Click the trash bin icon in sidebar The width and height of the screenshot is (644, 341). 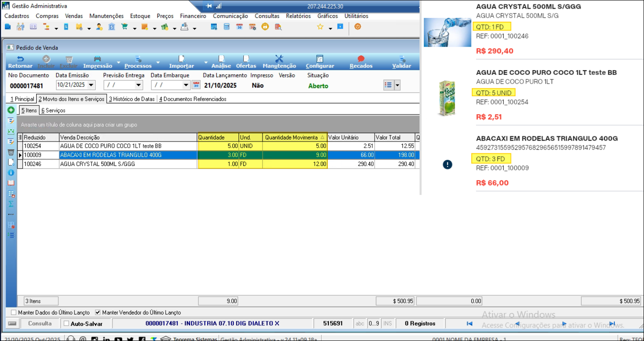(11, 152)
